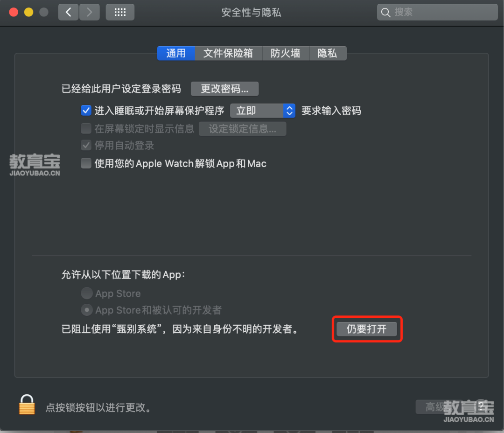Minimize window with yellow button
Viewport: 504px width, 433px height.
28,12
